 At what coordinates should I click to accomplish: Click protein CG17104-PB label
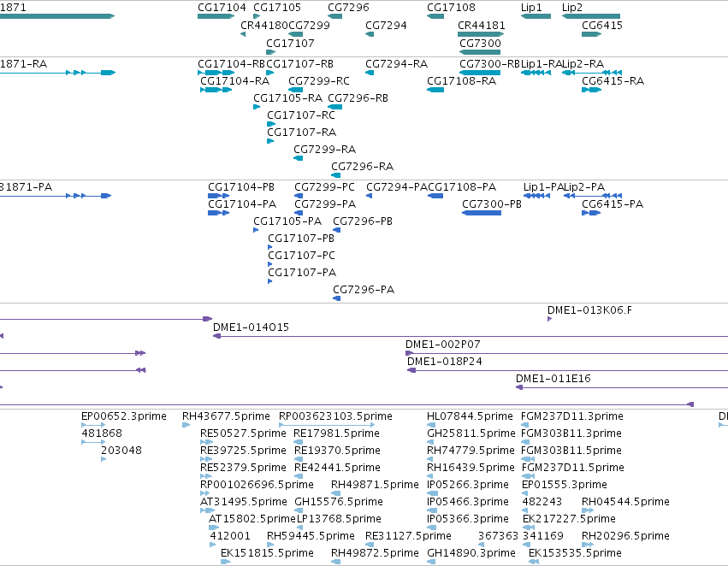[x=241, y=187]
